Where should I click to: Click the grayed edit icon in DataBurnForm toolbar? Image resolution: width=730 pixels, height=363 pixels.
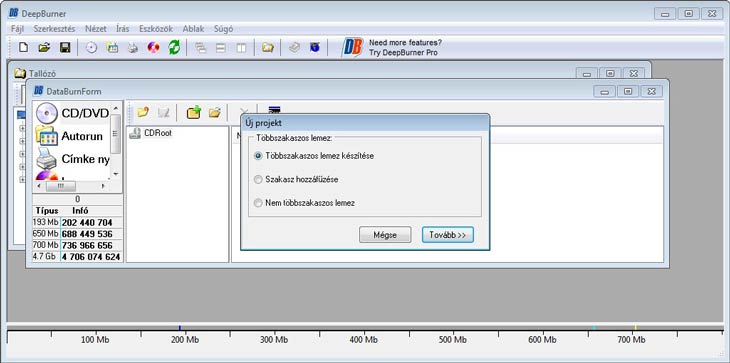click(163, 112)
